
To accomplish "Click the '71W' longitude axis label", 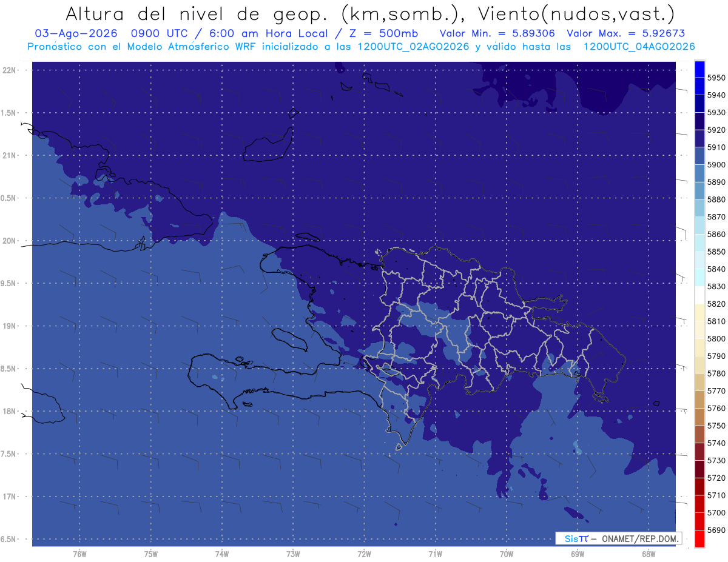I will click(435, 554).
